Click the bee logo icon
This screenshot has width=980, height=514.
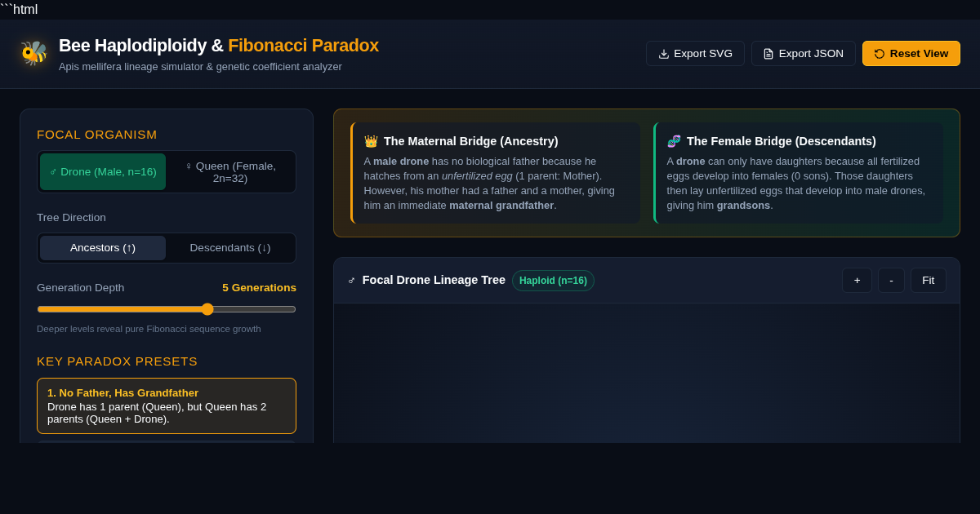tap(33, 53)
